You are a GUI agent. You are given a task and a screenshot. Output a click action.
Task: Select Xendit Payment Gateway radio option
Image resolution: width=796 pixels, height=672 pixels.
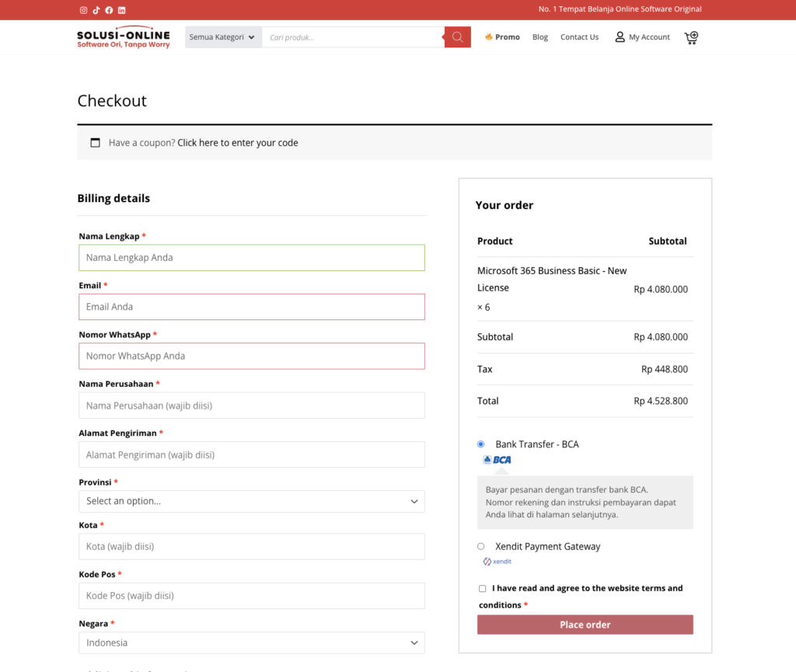pyautogui.click(x=480, y=546)
